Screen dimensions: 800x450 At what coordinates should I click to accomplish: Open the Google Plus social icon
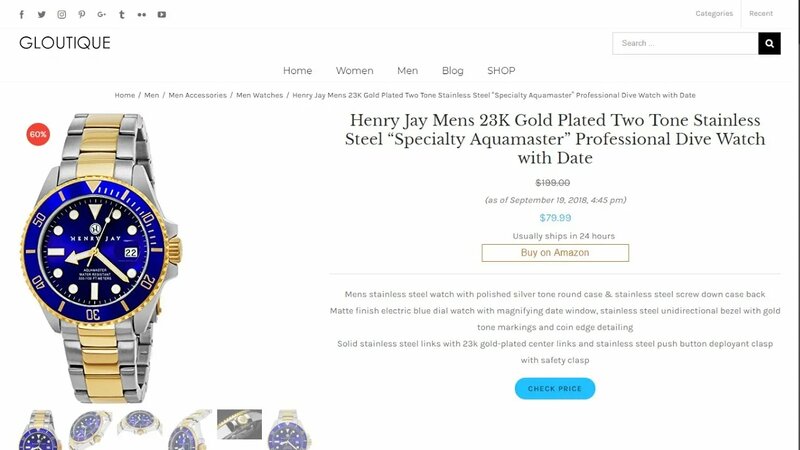pos(102,14)
